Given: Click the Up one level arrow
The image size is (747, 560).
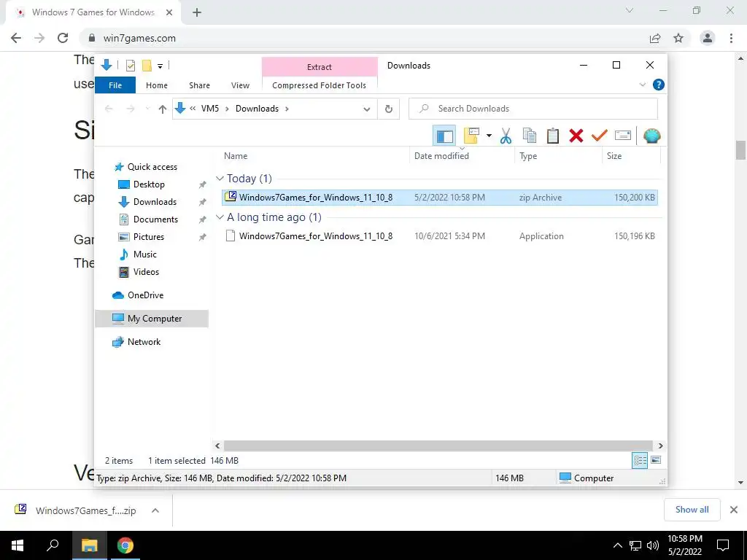Looking at the screenshot, I should pos(163,109).
